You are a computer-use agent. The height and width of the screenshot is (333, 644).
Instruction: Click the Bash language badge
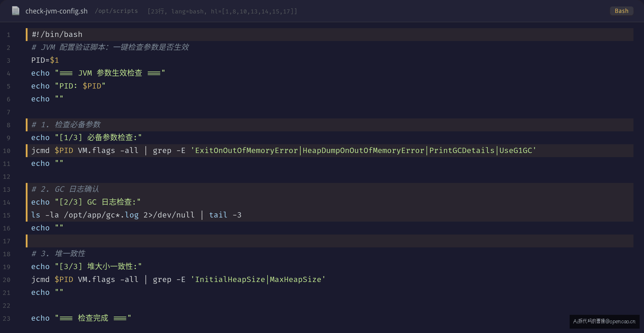pos(621,11)
